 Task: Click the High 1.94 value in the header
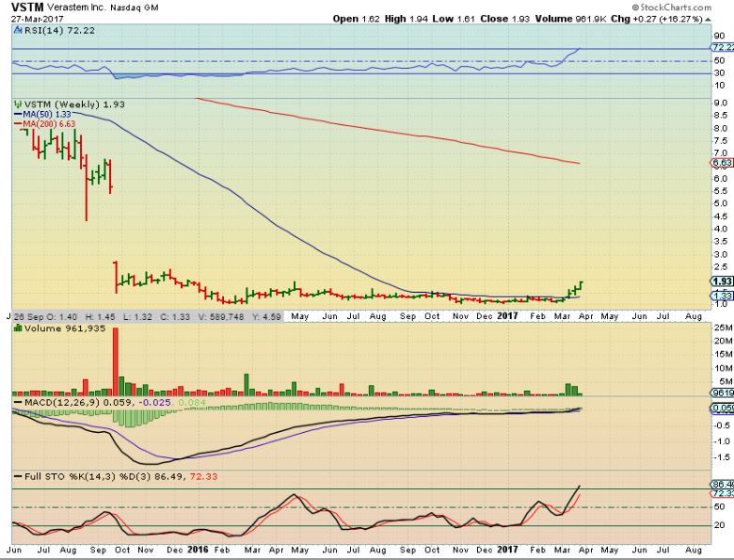(x=407, y=19)
